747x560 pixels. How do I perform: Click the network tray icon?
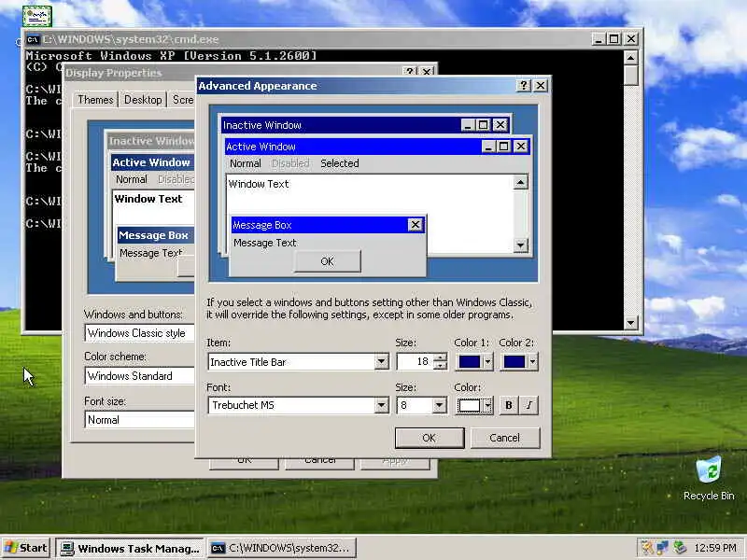click(663, 548)
